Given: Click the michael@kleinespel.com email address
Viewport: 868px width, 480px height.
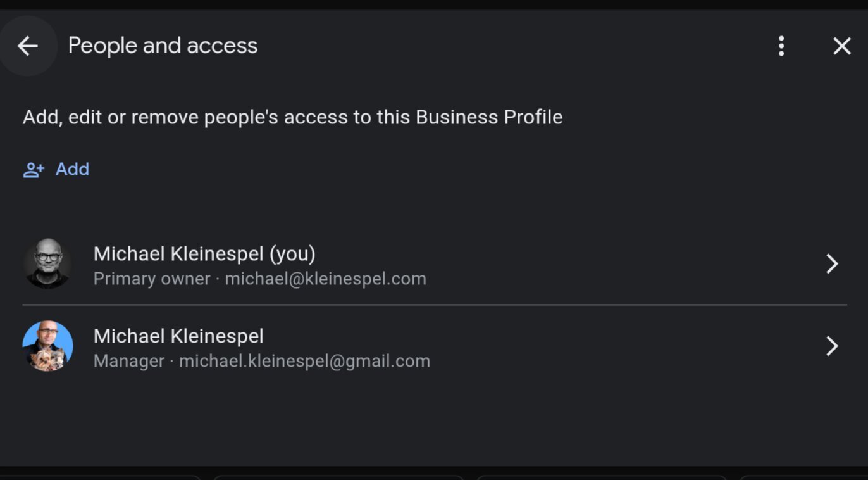Looking at the screenshot, I should [x=325, y=279].
